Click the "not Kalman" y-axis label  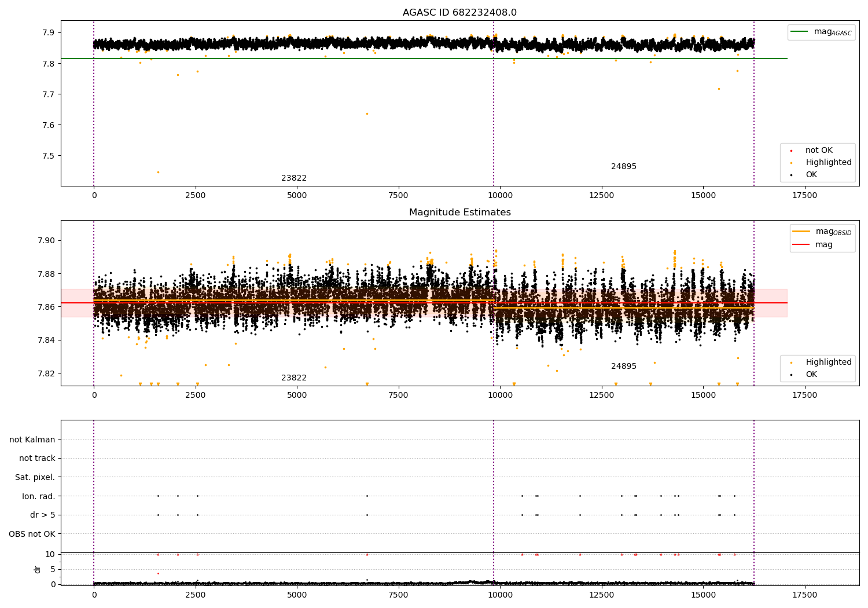(x=32, y=439)
